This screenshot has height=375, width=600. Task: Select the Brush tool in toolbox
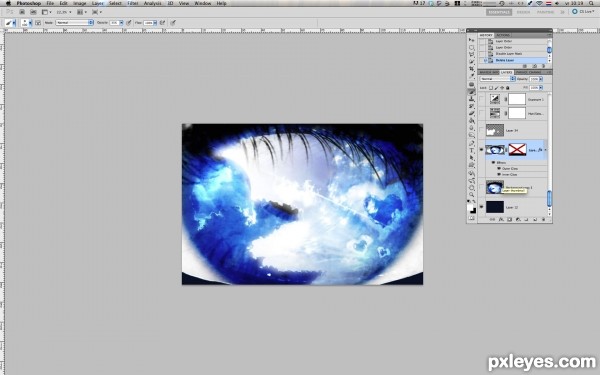point(471,91)
